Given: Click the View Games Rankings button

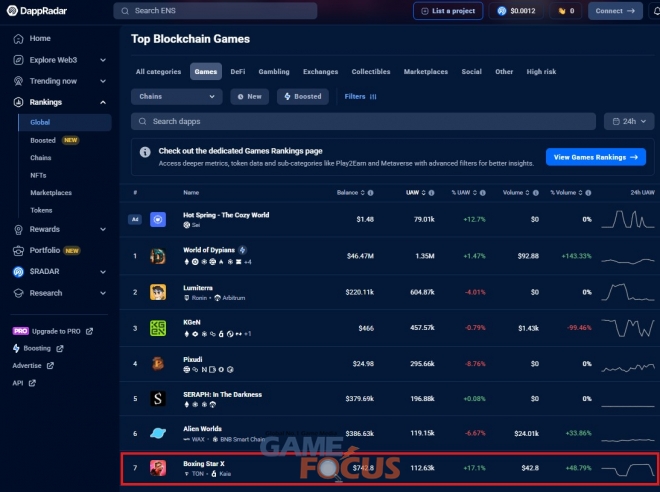Looking at the screenshot, I should (x=596, y=157).
